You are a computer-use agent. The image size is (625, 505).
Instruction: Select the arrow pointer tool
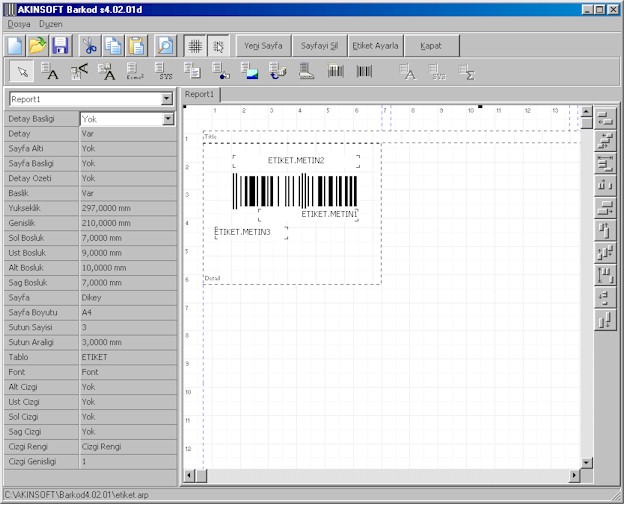click(x=23, y=72)
